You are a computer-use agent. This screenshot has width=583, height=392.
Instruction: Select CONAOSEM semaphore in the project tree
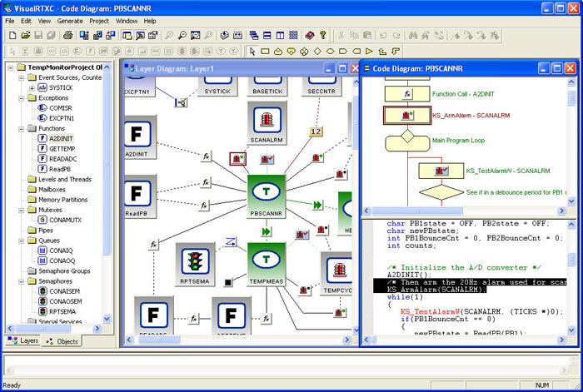click(x=66, y=301)
